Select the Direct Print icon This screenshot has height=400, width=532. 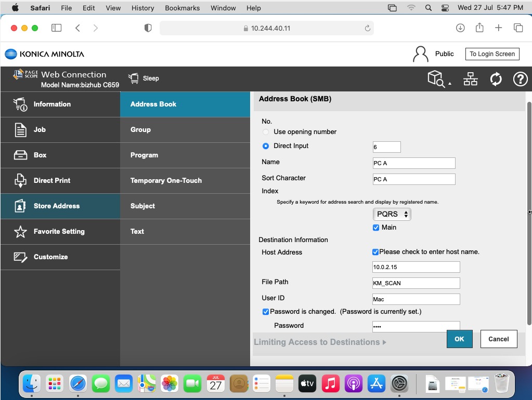click(x=20, y=181)
